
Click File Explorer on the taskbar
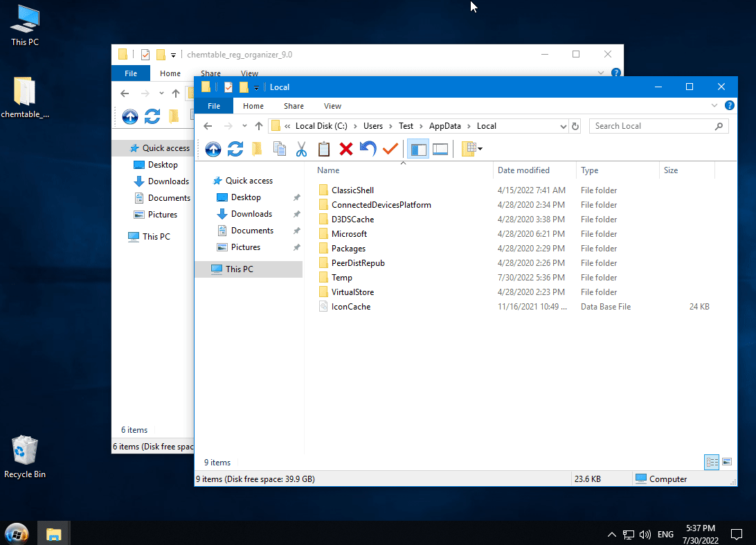53,533
